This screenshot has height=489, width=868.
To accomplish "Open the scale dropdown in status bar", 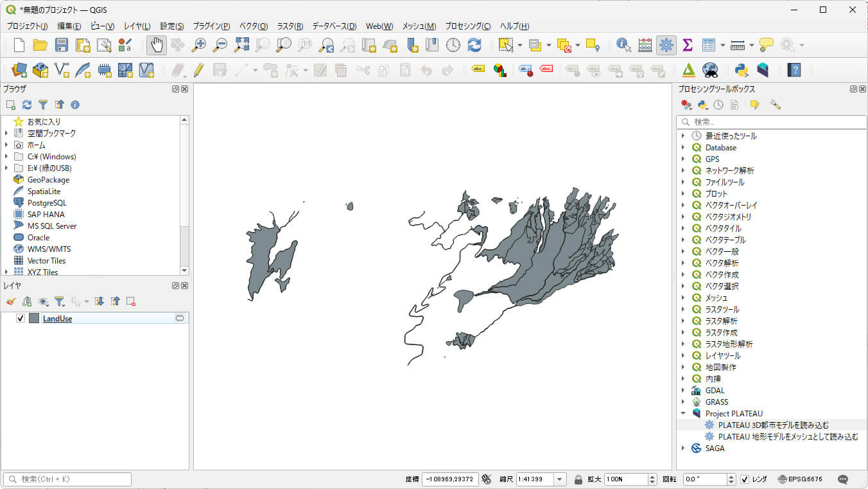I will (x=560, y=479).
